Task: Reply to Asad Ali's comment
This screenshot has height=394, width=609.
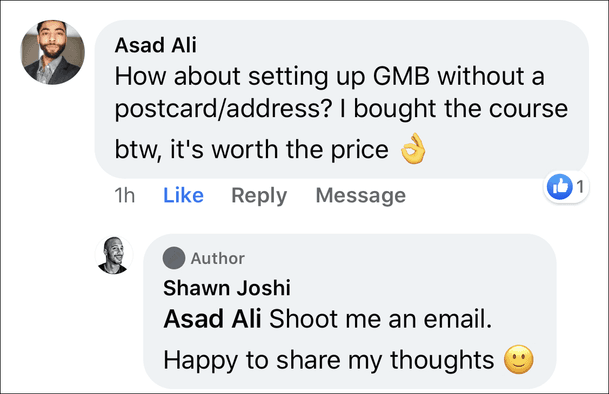Action: click(259, 195)
